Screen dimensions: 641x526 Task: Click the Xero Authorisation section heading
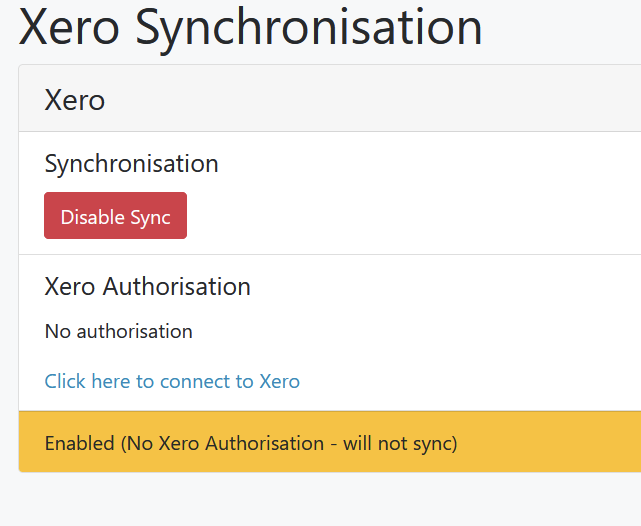click(x=148, y=286)
